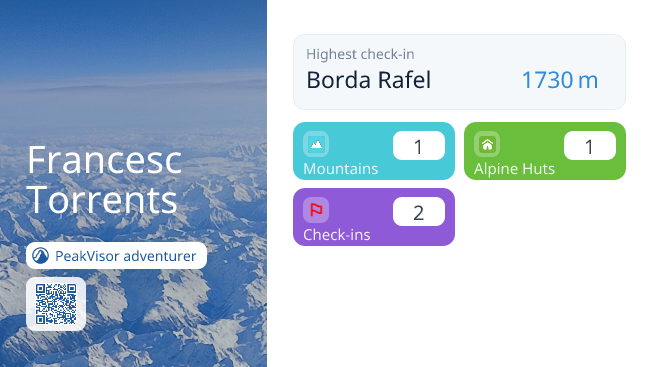The width and height of the screenshot is (650, 367).
Task: Open the Mountains stat card
Action: tap(374, 151)
